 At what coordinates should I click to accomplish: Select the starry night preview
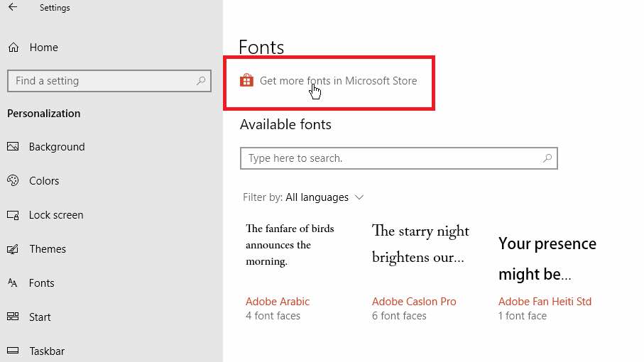(420, 243)
